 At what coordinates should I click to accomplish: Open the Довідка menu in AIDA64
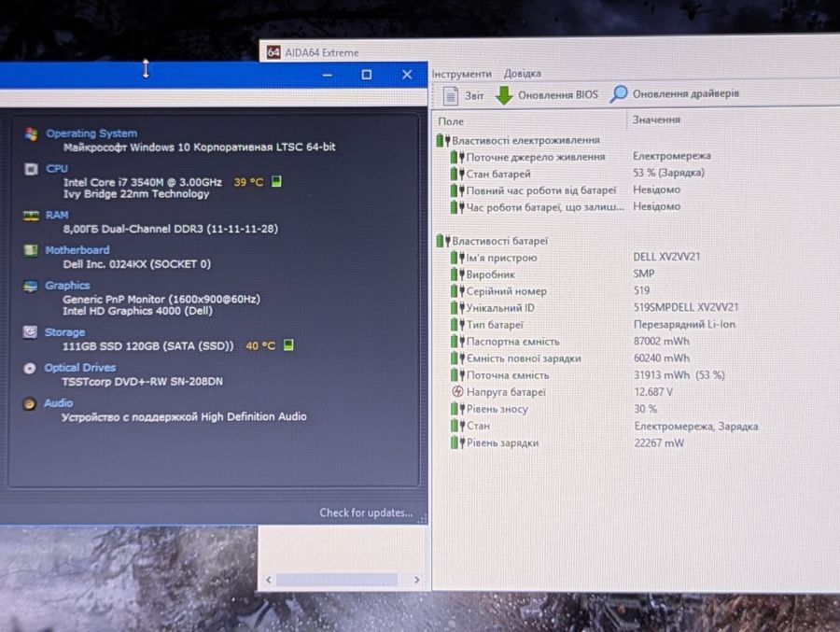coord(523,74)
